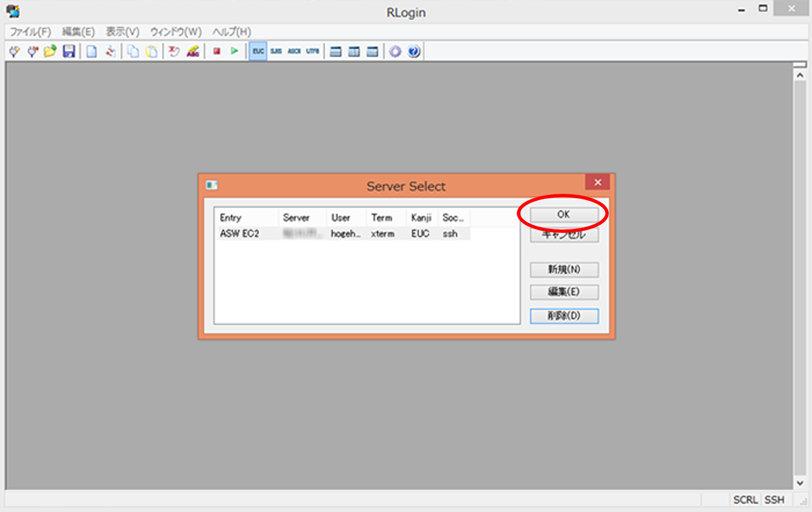Click the paste clipboard icon in toolbar
The image size is (812, 512).
coord(151,52)
